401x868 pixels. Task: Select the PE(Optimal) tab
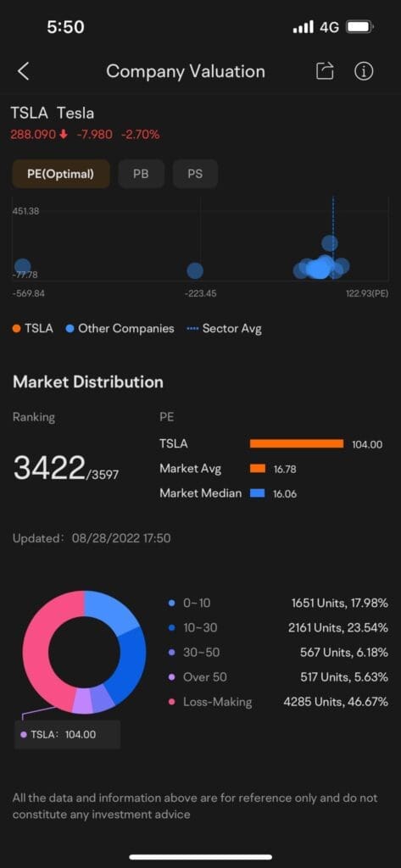coord(61,174)
